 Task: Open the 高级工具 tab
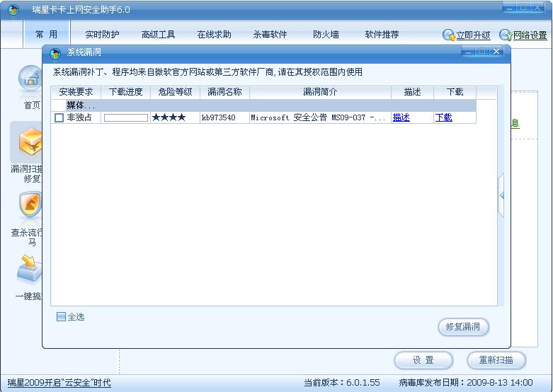(x=158, y=35)
